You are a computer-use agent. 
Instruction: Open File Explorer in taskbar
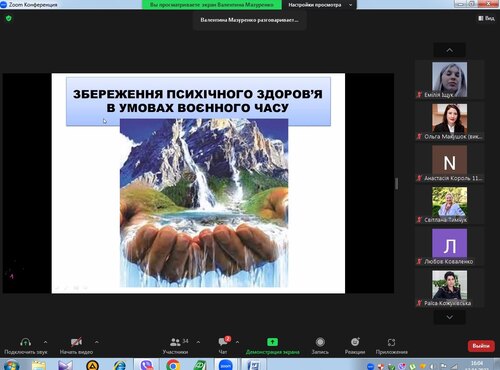(x=39, y=365)
